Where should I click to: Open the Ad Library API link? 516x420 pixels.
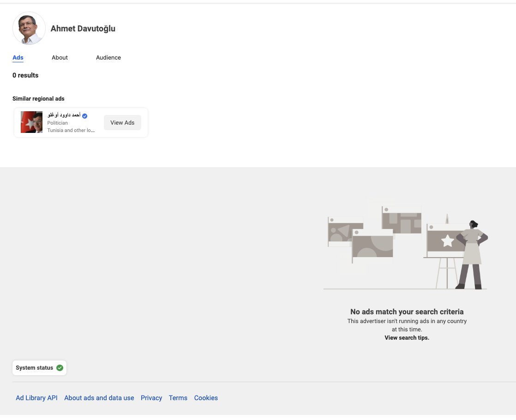click(x=36, y=398)
